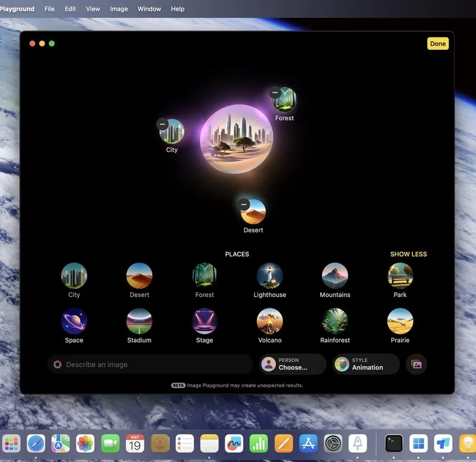Open the Style Animation dropdown
The height and width of the screenshot is (462, 476).
pos(366,364)
